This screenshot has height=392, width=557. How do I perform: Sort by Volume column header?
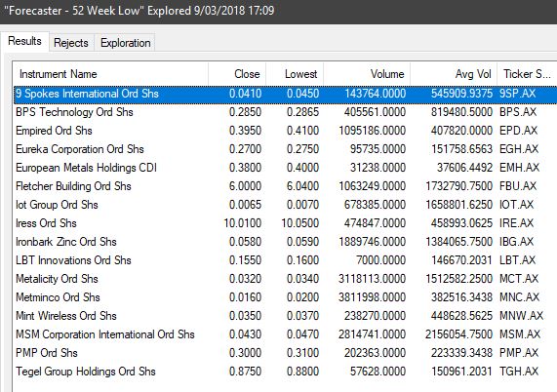point(367,74)
